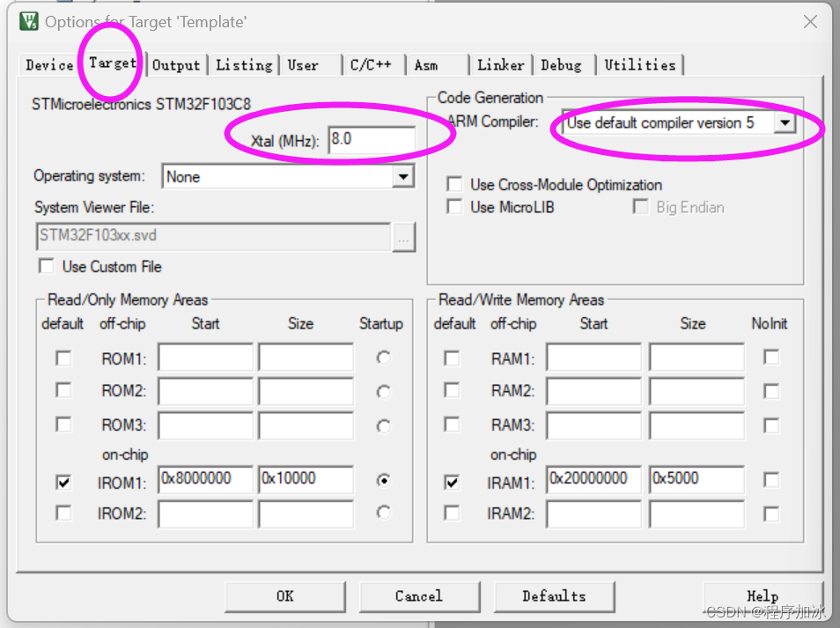
Task: Open the Output tab
Action: pyautogui.click(x=176, y=65)
